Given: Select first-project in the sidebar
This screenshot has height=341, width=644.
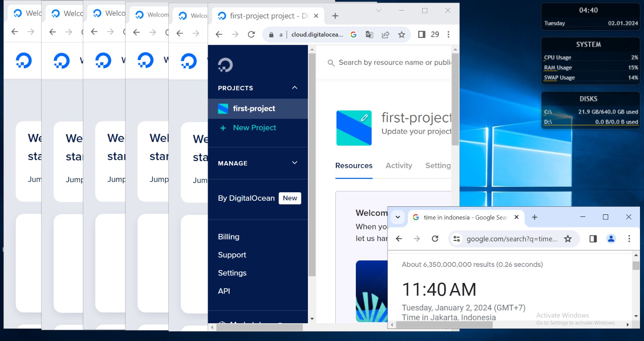Looking at the screenshot, I should [x=258, y=108].
